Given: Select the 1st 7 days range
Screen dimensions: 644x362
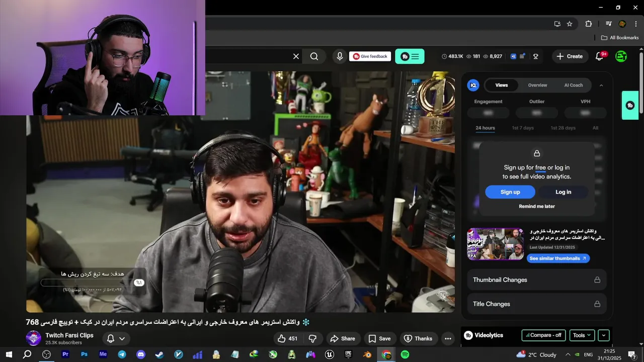Looking at the screenshot, I should tap(523, 128).
